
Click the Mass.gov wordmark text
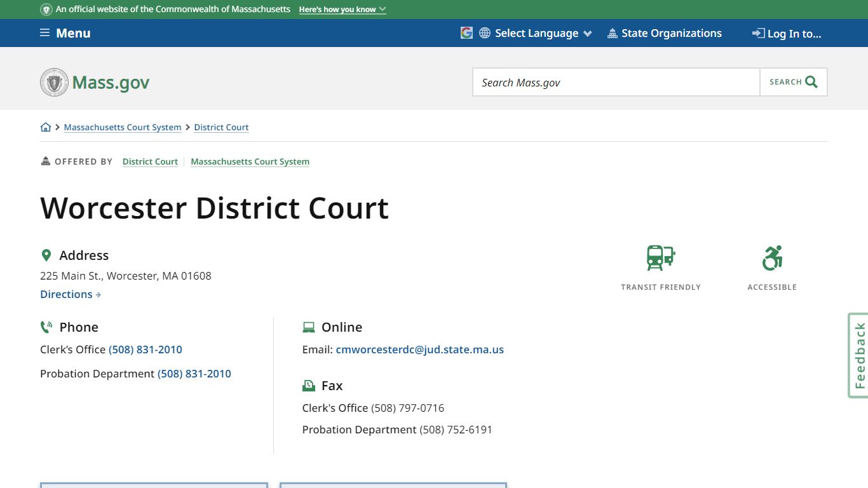coord(111,83)
